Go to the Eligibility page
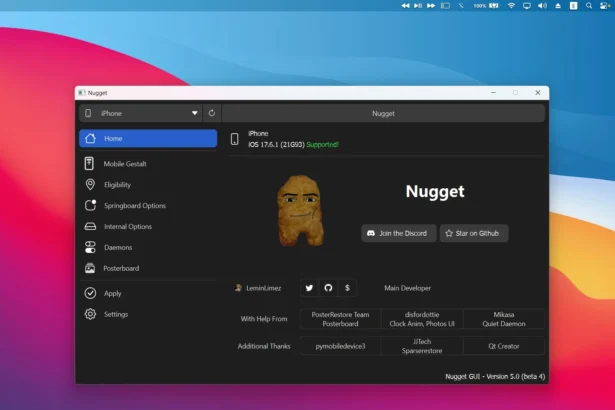 (x=148, y=184)
